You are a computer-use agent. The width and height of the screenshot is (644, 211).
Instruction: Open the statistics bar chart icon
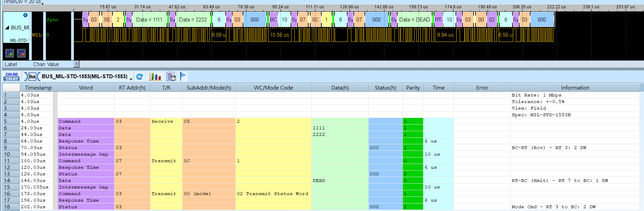(x=155, y=76)
